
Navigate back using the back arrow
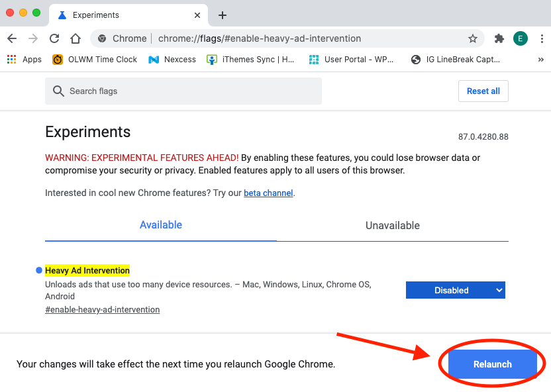pos(12,38)
